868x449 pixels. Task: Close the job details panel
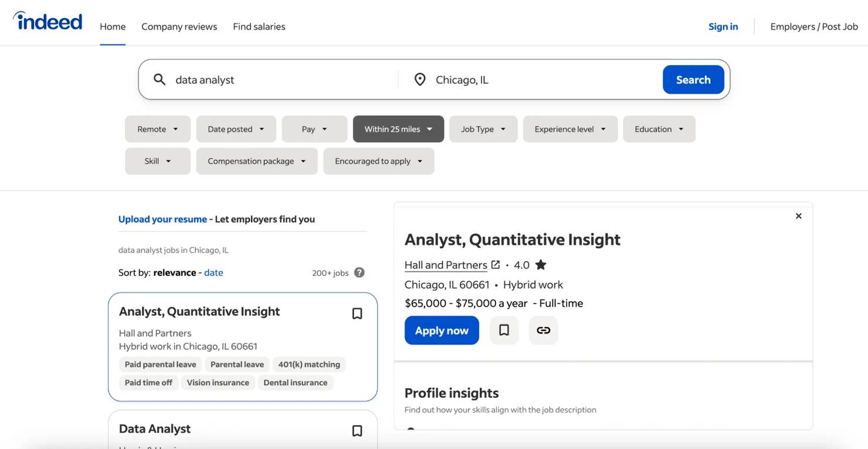click(x=798, y=216)
